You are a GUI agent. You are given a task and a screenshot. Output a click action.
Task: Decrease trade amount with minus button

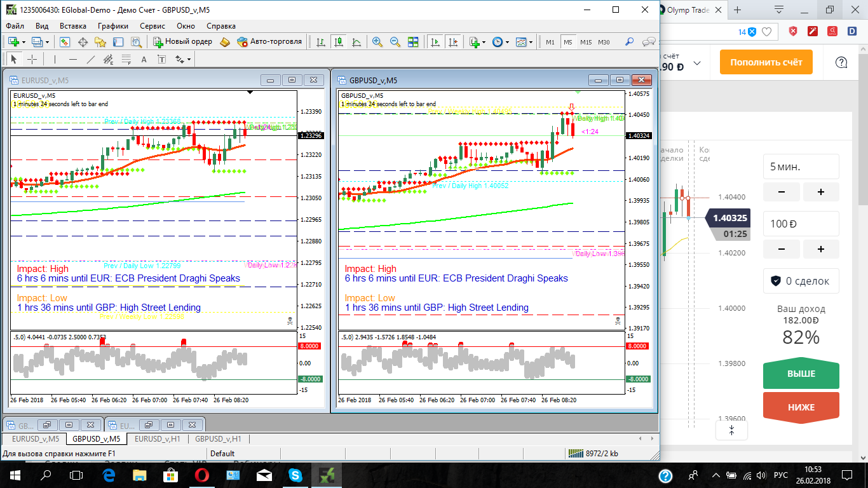coord(781,249)
